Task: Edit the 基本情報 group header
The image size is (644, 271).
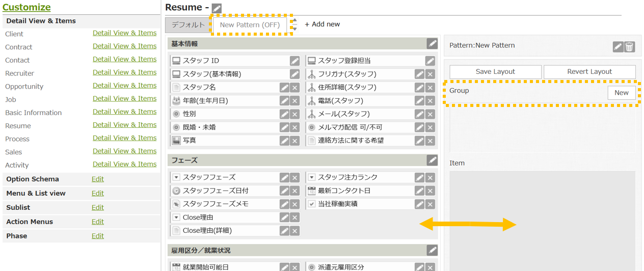Action: coord(432,44)
